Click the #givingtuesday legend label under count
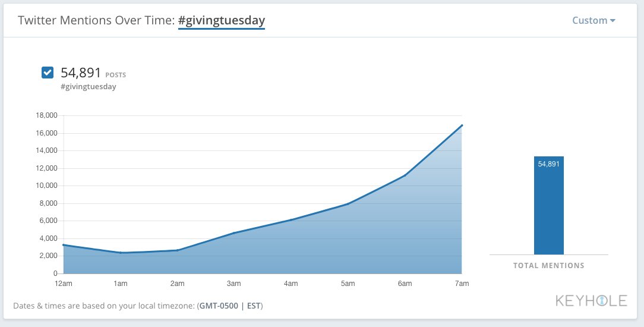Screen dimensions: 644x327 89,87
